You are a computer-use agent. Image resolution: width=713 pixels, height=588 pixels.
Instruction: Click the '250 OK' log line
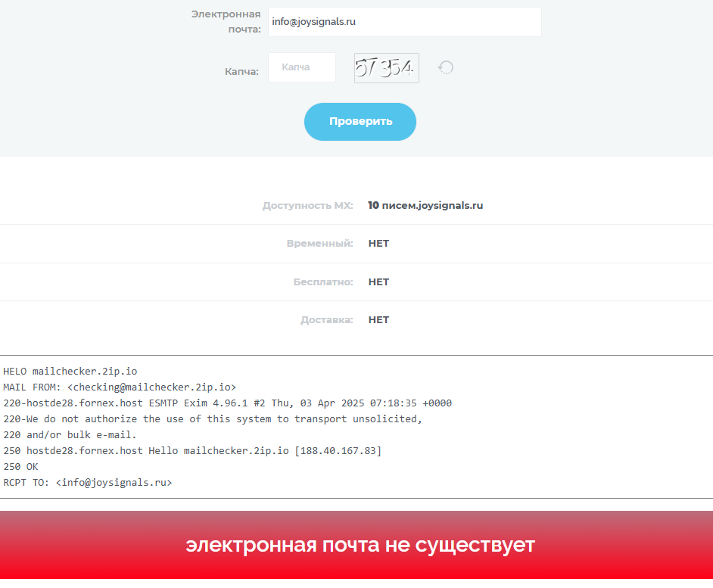click(x=21, y=467)
